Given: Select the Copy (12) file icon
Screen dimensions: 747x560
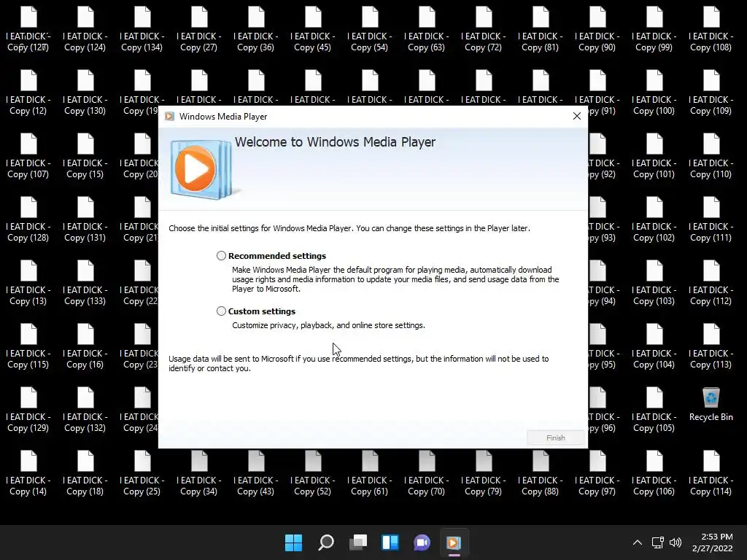Looking at the screenshot, I should click(28, 93).
